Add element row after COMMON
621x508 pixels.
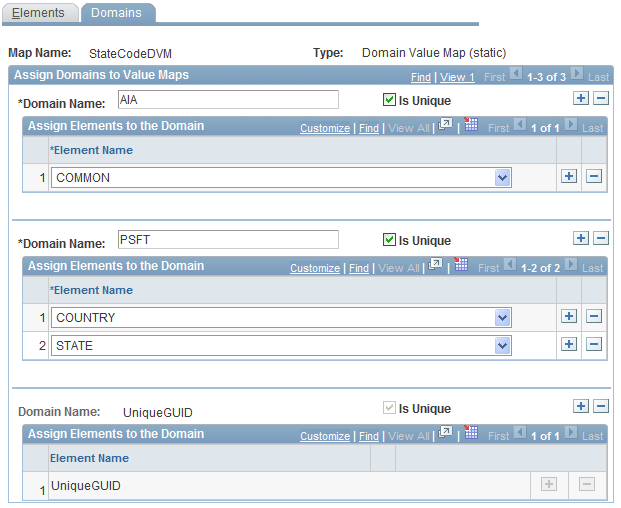tap(569, 176)
